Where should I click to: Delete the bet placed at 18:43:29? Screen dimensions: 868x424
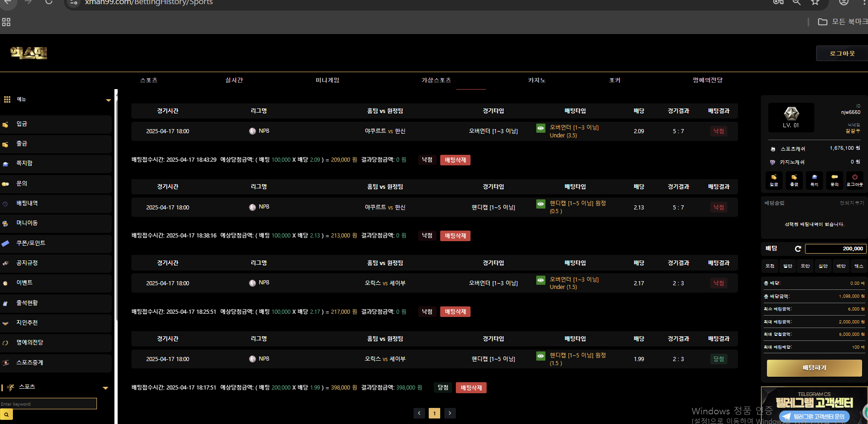tap(455, 160)
